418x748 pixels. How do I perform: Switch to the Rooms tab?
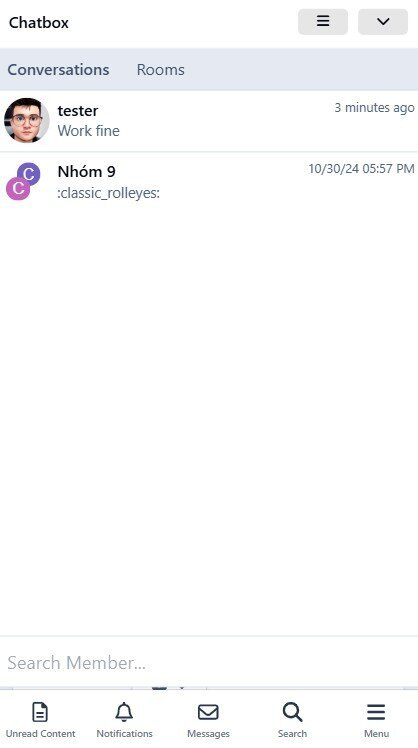(160, 70)
